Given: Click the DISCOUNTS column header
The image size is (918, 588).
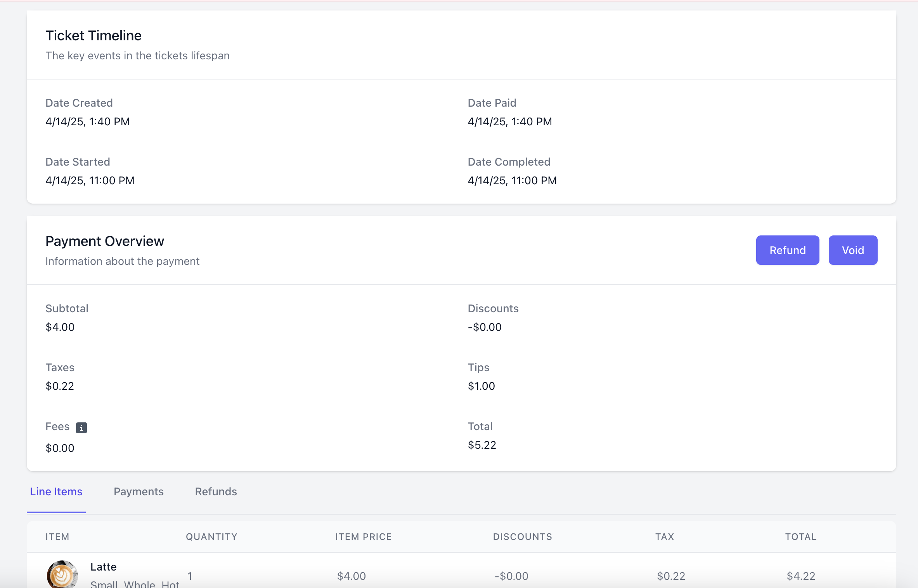Looking at the screenshot, I should point(522,536).
